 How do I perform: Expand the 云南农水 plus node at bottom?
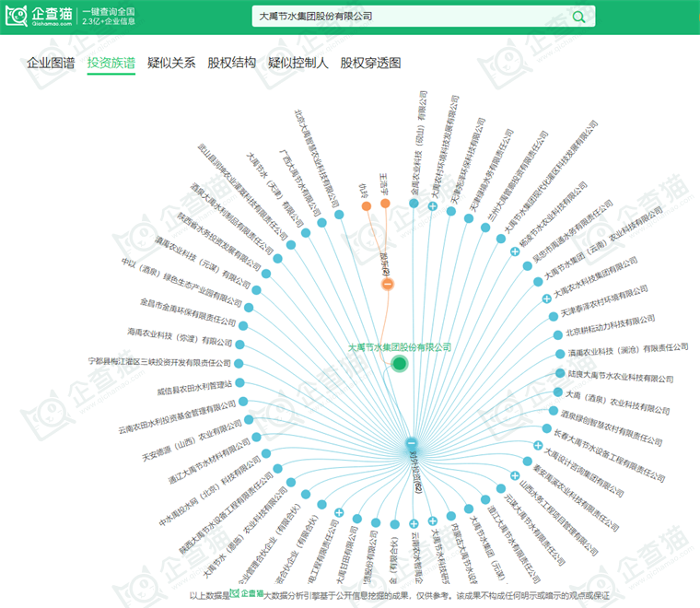[x=414, y=523]
